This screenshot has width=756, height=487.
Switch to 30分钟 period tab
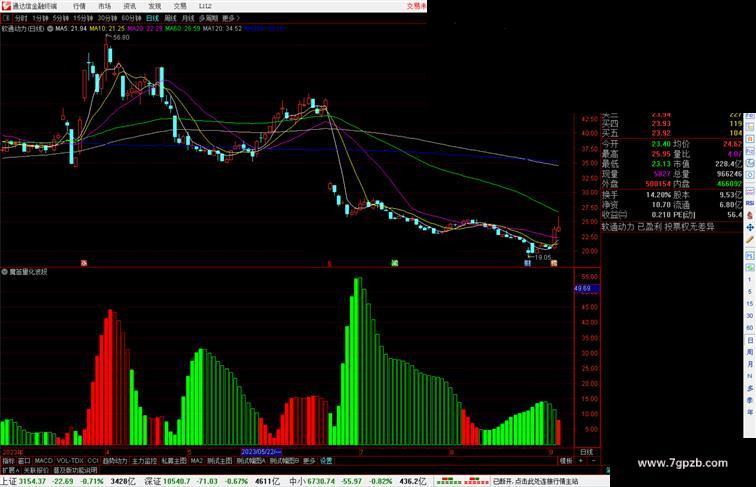pos(107,18)
